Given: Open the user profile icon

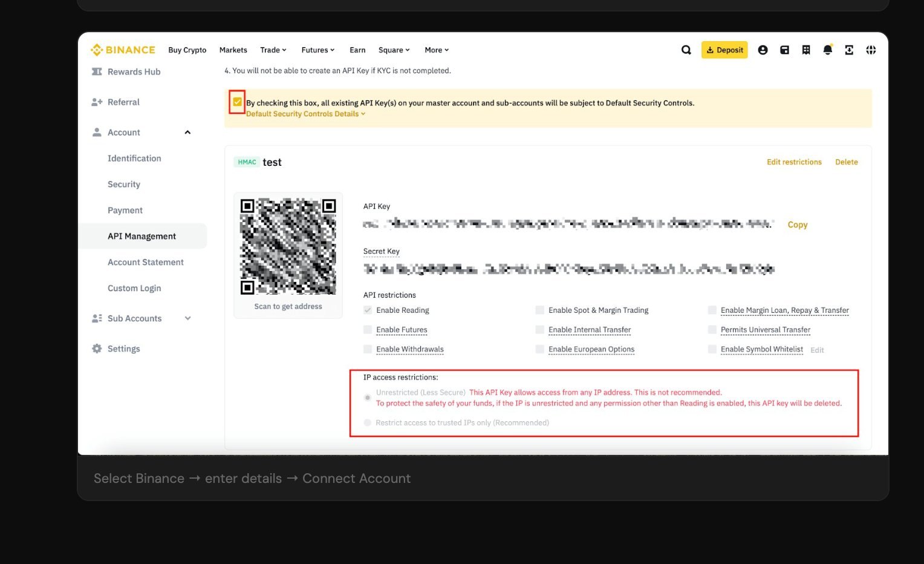Looking at the screenshot, I should (763, 50).
